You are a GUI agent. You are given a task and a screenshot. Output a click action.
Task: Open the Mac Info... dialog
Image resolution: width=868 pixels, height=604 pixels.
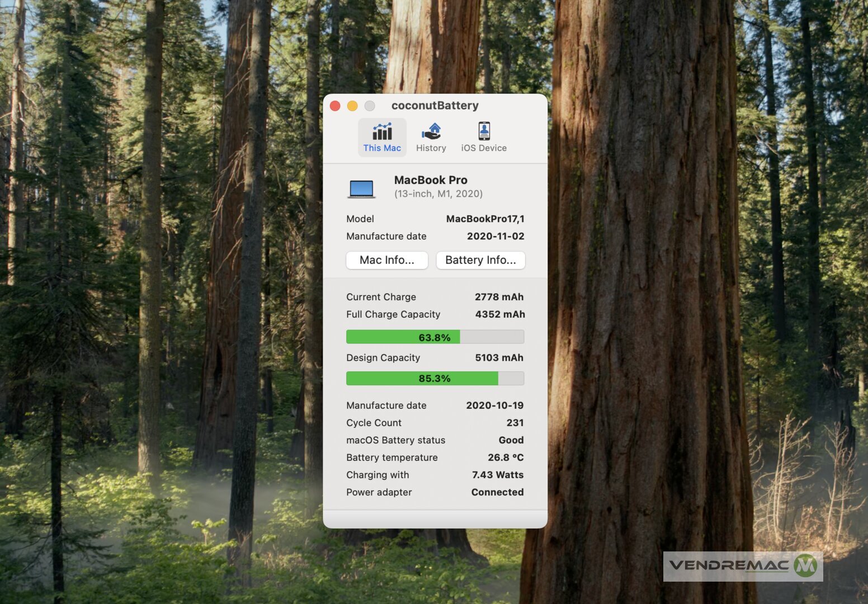tap(387, 260)
